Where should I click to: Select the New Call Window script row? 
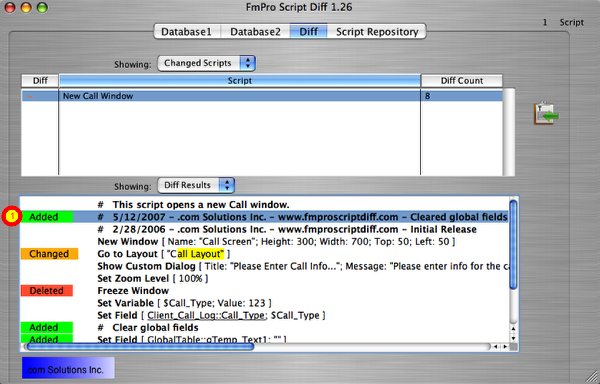[x=262, y=96]
